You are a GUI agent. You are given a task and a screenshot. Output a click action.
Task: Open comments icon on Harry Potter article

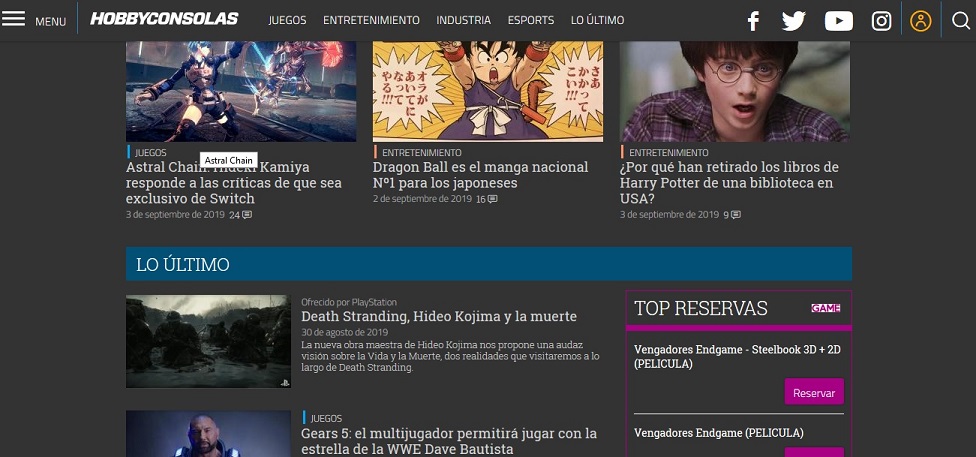coord(736,215)
